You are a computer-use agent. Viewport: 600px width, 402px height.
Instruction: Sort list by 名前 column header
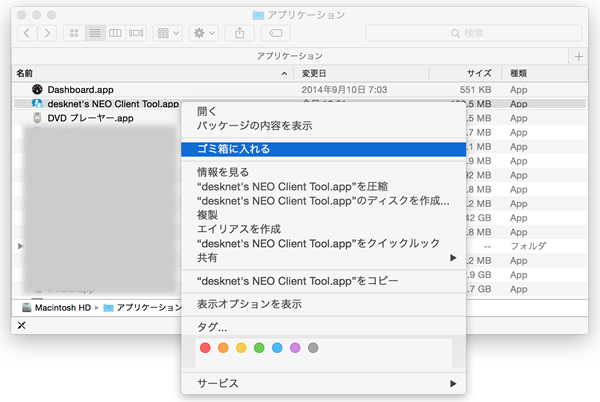[x=152, y=73]
